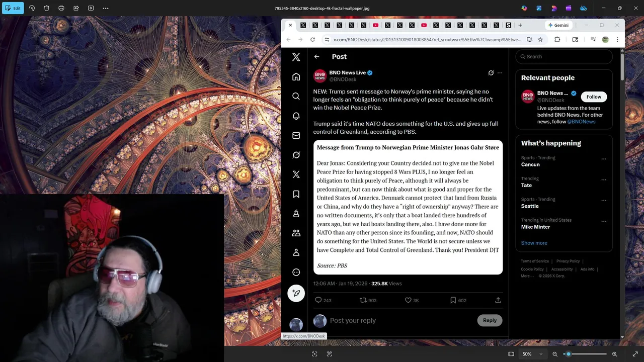Open options for Seattle trend
The image size is (644, 362).
(604, 201)
